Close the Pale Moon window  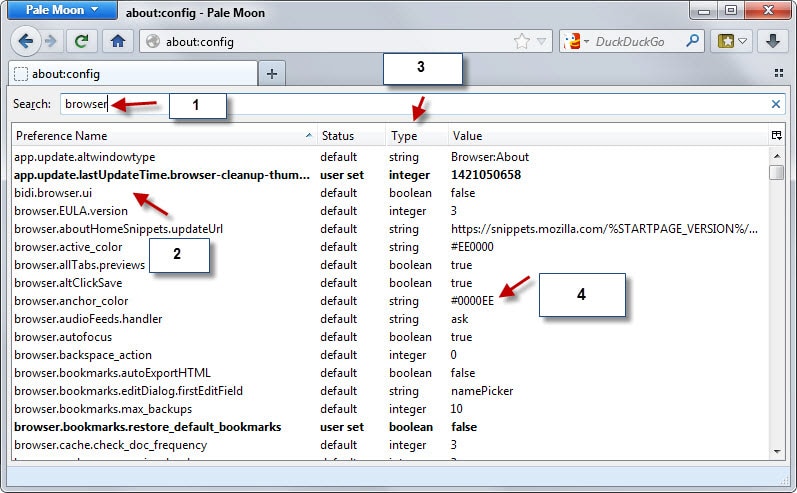click(x=768, y=10)
